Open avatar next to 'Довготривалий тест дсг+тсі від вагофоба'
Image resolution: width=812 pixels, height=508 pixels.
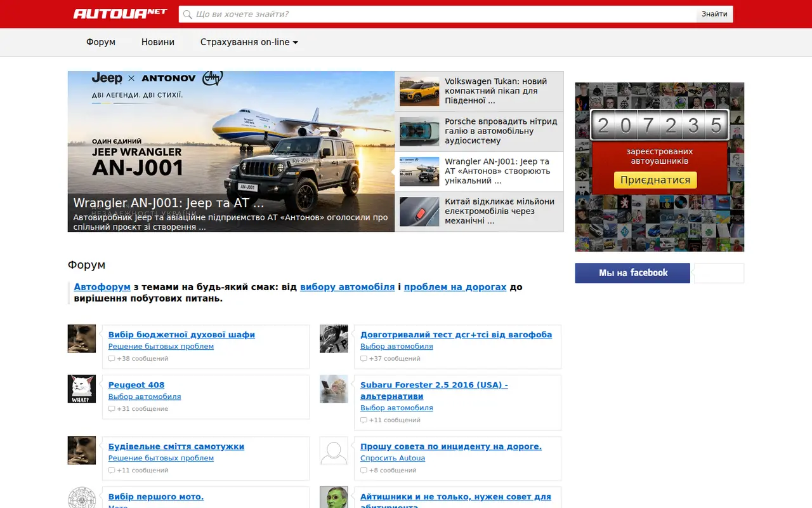click(334, 338)
